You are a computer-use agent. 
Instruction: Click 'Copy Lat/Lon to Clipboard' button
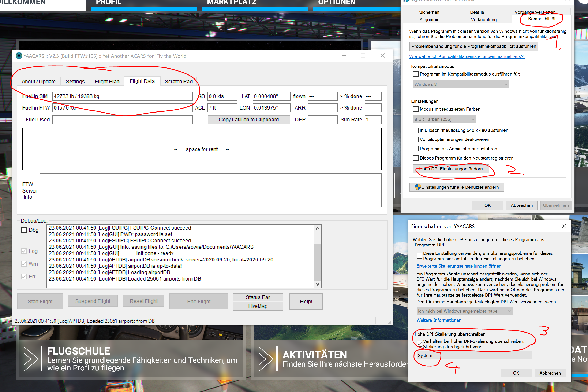coord(249,120)
